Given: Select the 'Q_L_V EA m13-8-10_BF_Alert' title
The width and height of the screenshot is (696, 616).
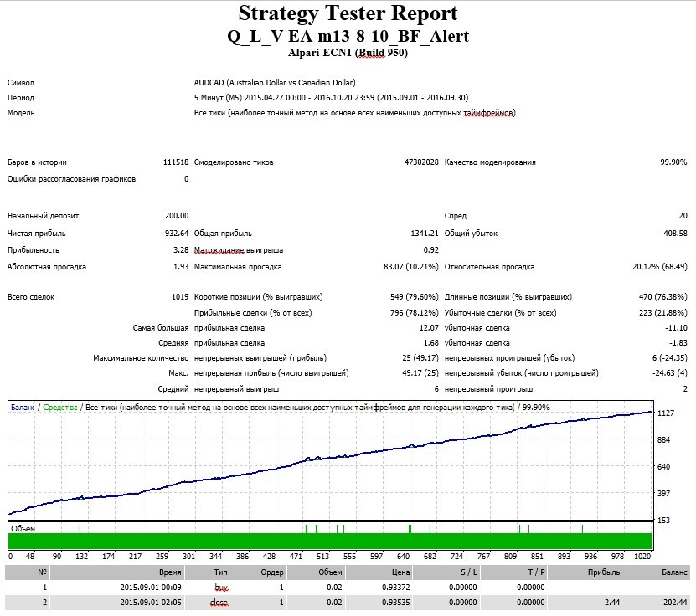Looking at the screenshot, I should pos(348,36).
